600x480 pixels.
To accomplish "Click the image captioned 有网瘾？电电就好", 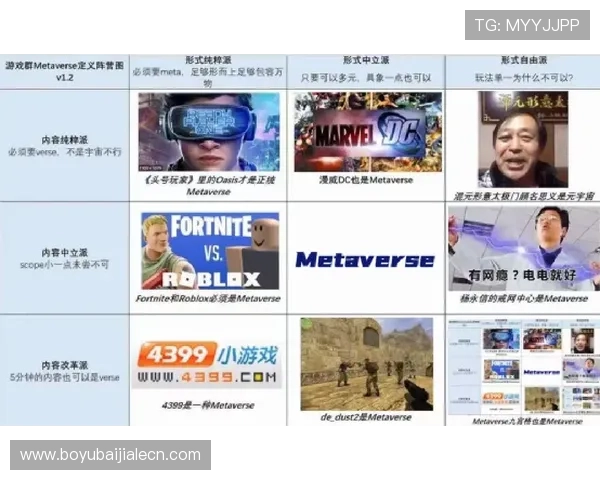I will pos(524,248).
